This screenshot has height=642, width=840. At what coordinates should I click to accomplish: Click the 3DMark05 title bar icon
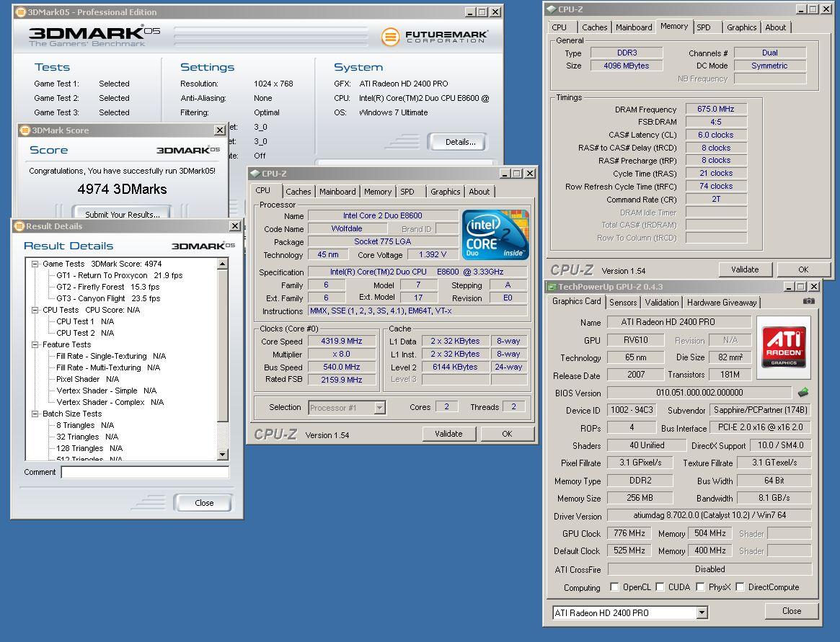pyautogui.click(x=20, y=12)
